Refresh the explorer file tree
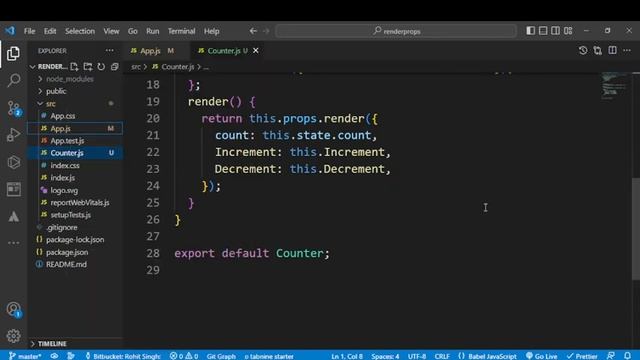The height and width of the screenshot is (360, 640). click(x=101, y=67)
